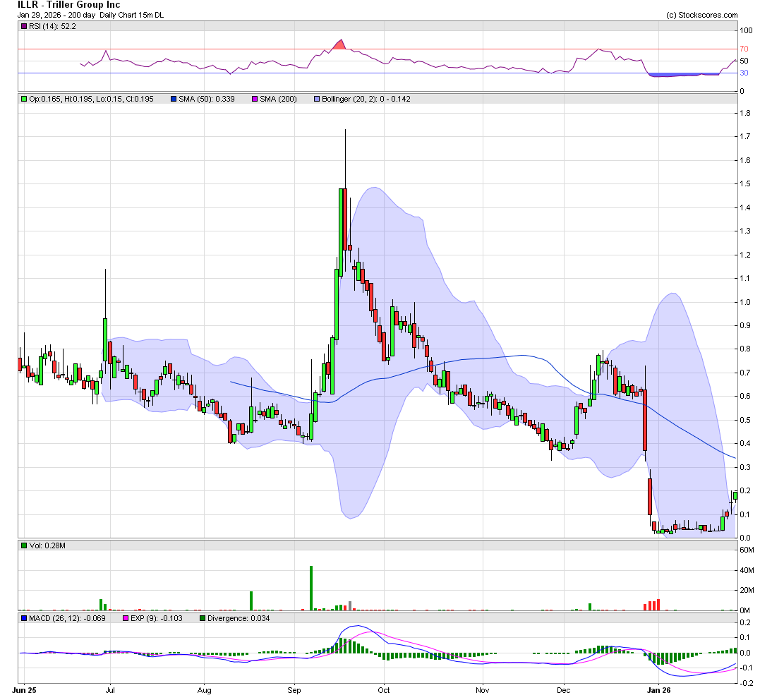Click the large red gap-down candle near 0.5

point(645,421)
